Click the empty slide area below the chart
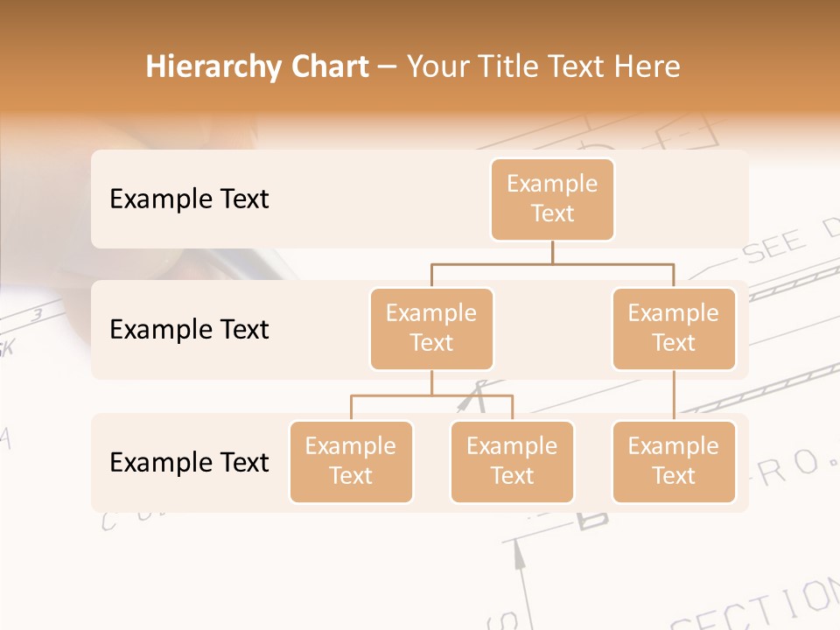840x630 pixels. tap(420, 569)
